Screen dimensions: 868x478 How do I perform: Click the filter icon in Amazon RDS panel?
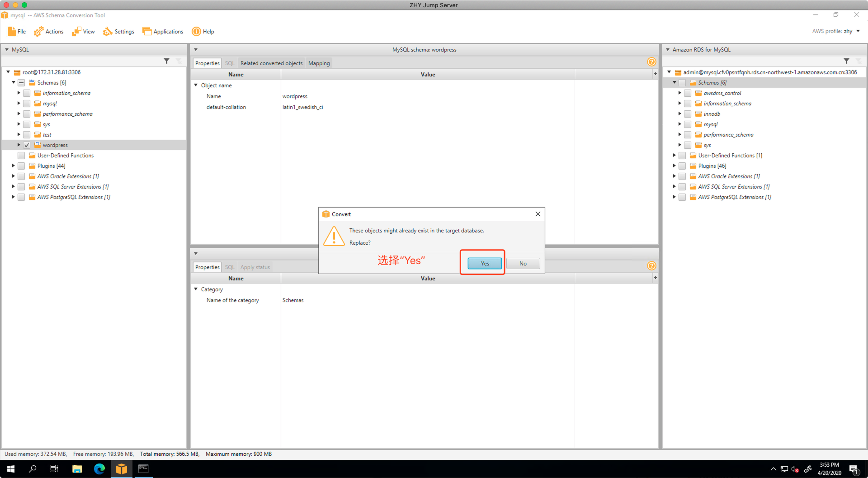pyautogui.click(x=846, y=61)
